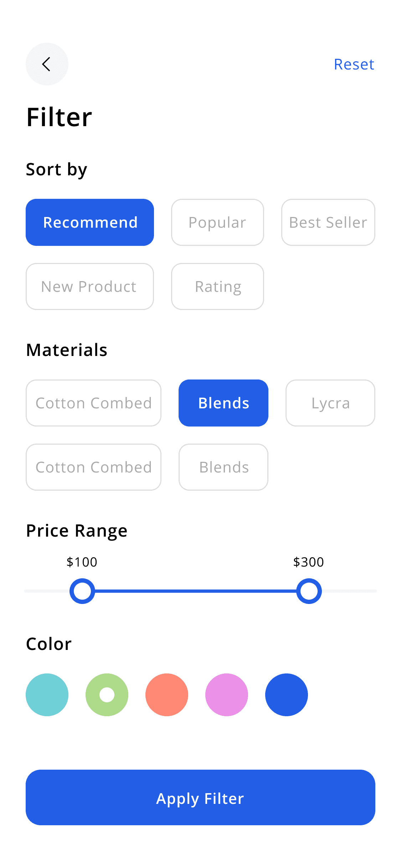Click the Reset link

coord(354,64)
